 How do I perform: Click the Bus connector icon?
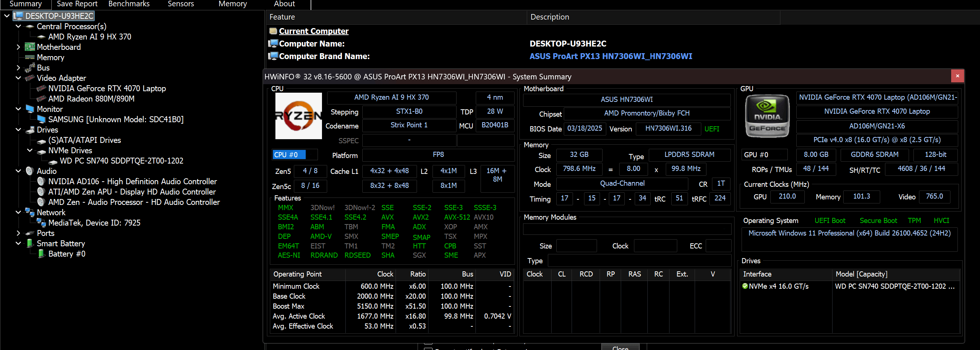click(30, 68)
